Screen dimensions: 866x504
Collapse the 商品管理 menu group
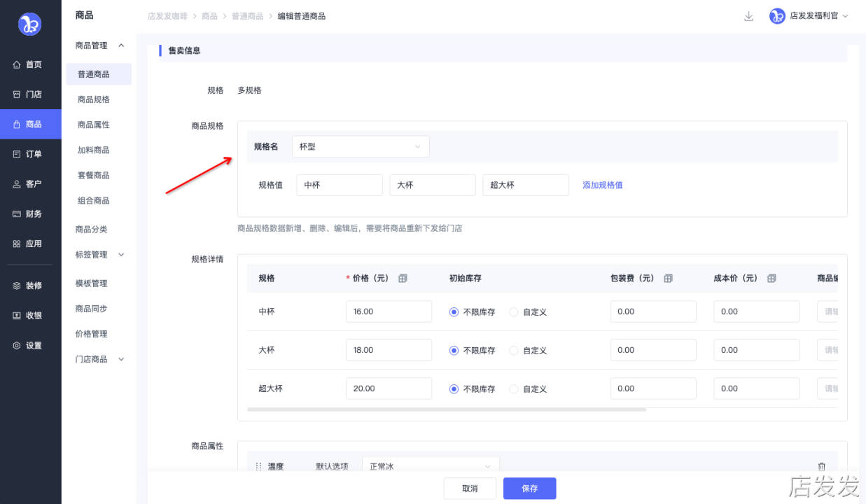[x=121, y=45]
